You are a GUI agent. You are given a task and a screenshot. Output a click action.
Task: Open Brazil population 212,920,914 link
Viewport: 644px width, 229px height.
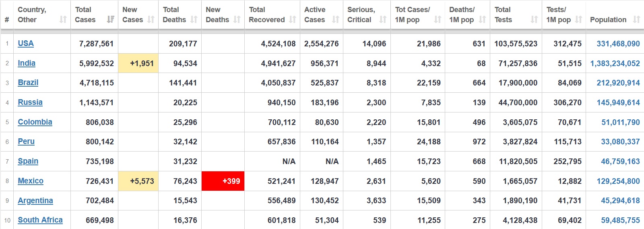[618, 83]
